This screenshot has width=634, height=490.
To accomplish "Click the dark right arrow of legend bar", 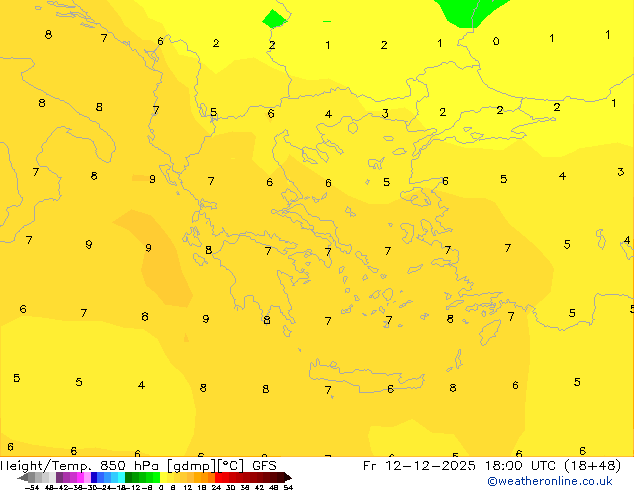I will (x=287, y=478).
